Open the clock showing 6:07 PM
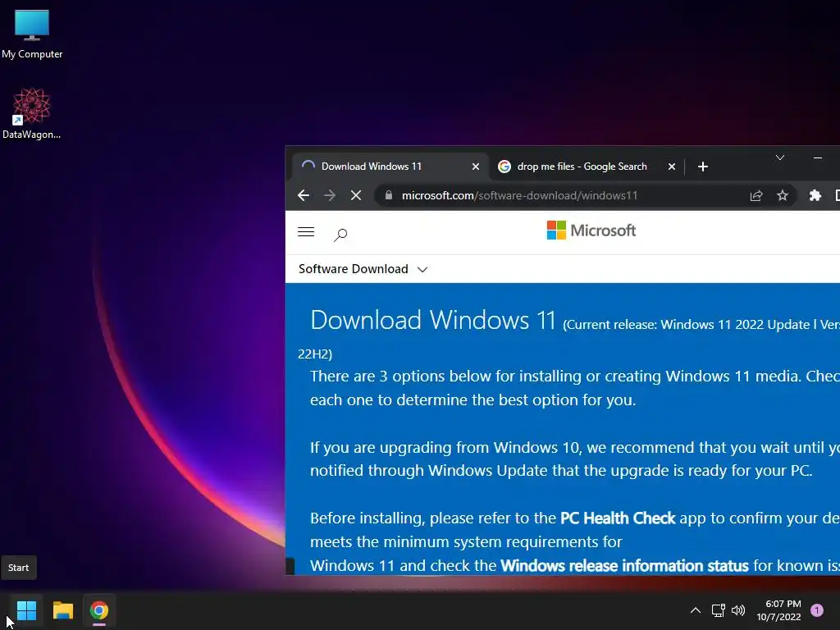Viewport: 840px width, 630px height. tap(778, 610)
